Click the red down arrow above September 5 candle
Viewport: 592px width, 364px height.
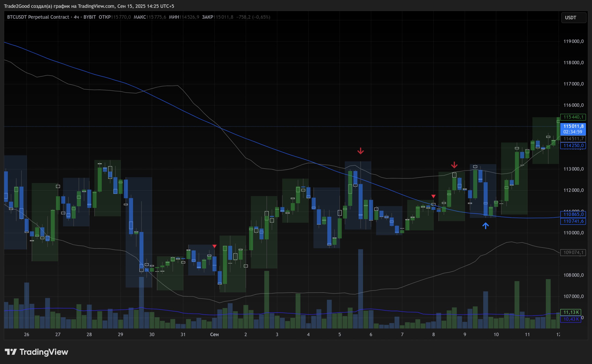(360, 151)
